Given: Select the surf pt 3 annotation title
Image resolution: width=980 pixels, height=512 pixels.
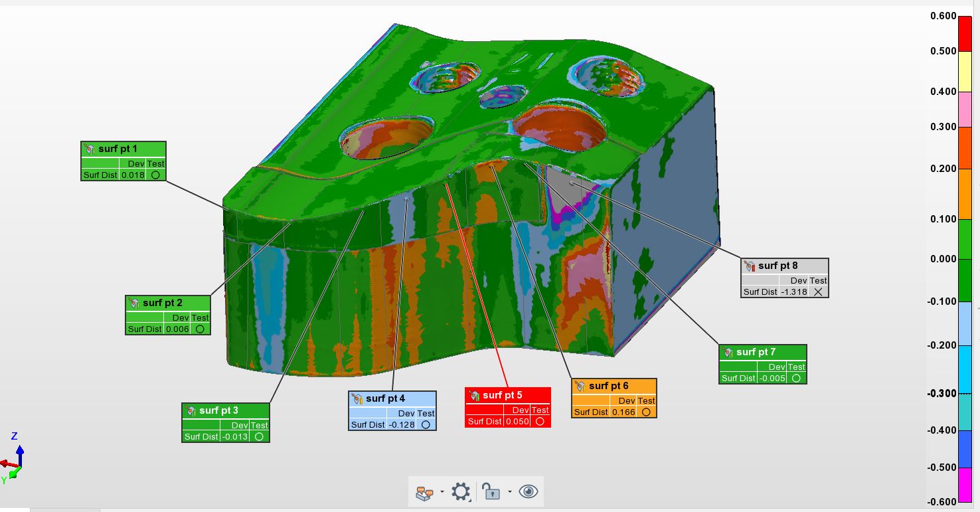Looking at the screenshot, I should tap(218, 410).
